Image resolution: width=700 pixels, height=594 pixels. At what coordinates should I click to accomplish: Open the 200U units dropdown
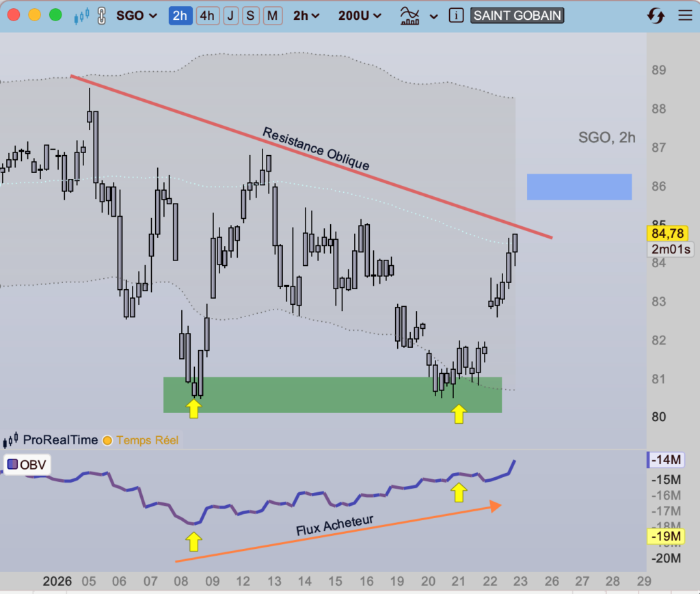click(359, 16)
